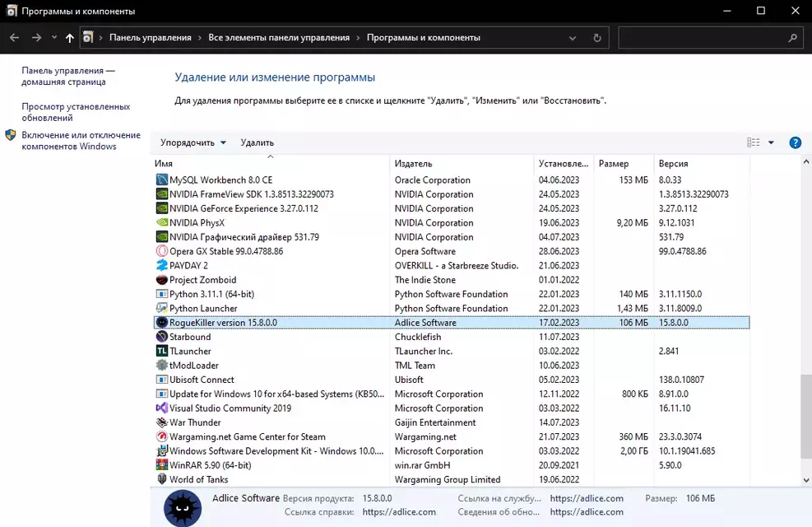Open the address bar history dropdown

(573, 38)
